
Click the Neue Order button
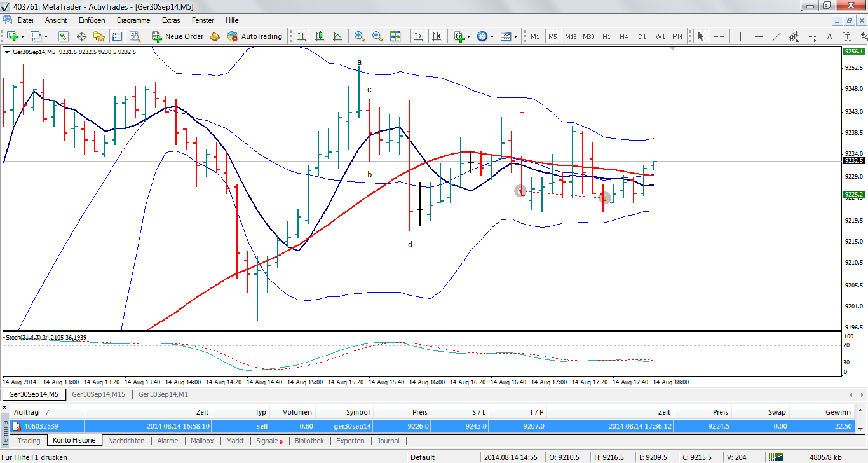(177, 36)
